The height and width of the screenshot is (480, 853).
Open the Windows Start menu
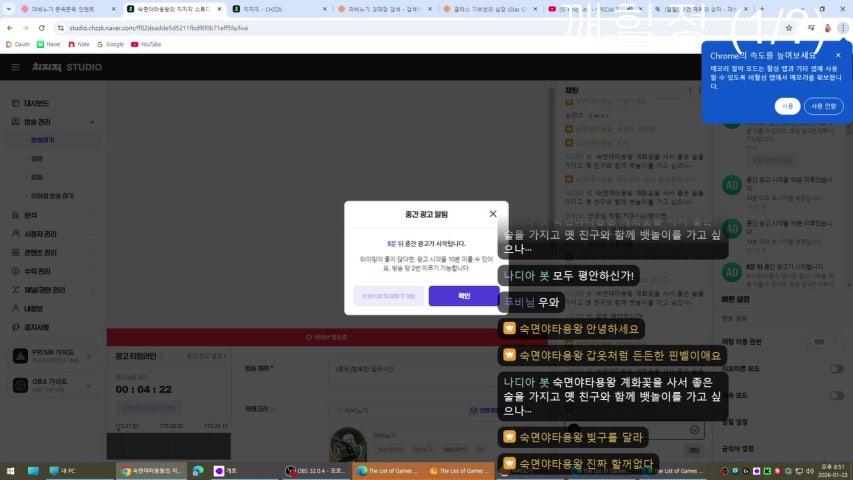10,471
